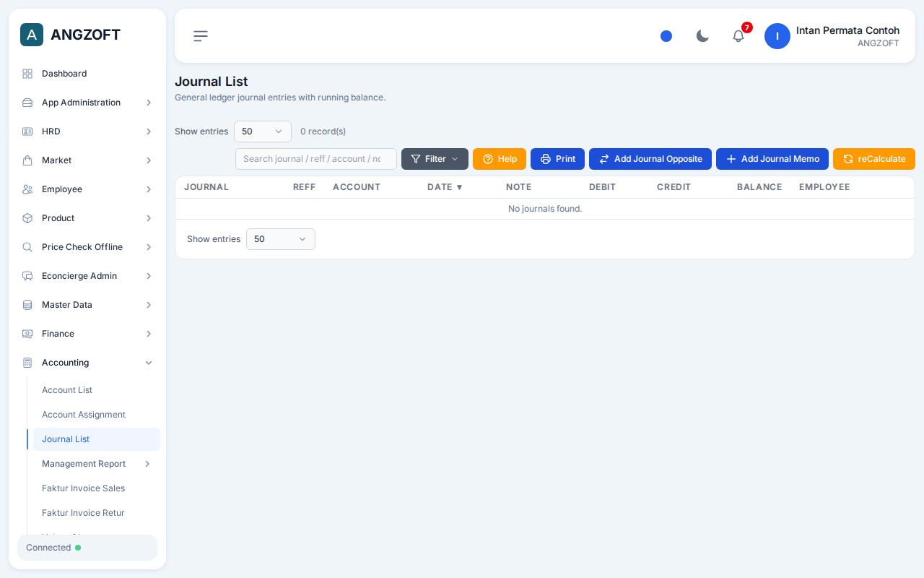
Task: Click Add Journal Memo button
Action: click(x=772, y=159)
